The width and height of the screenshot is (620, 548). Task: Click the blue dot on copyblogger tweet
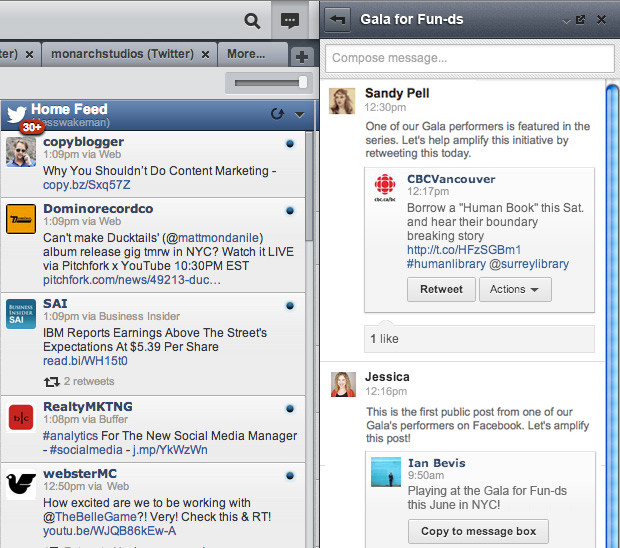point(290,144)
